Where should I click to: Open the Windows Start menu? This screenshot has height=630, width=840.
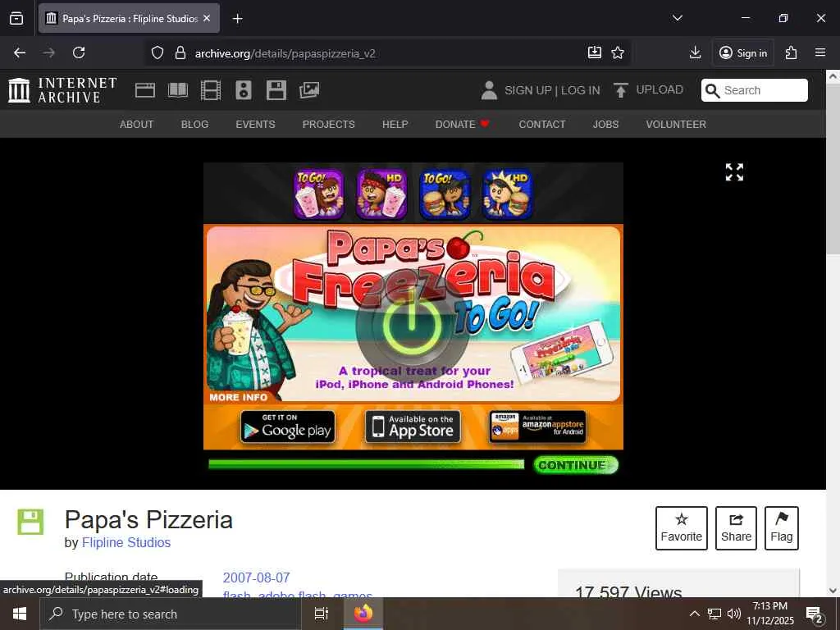20,614
